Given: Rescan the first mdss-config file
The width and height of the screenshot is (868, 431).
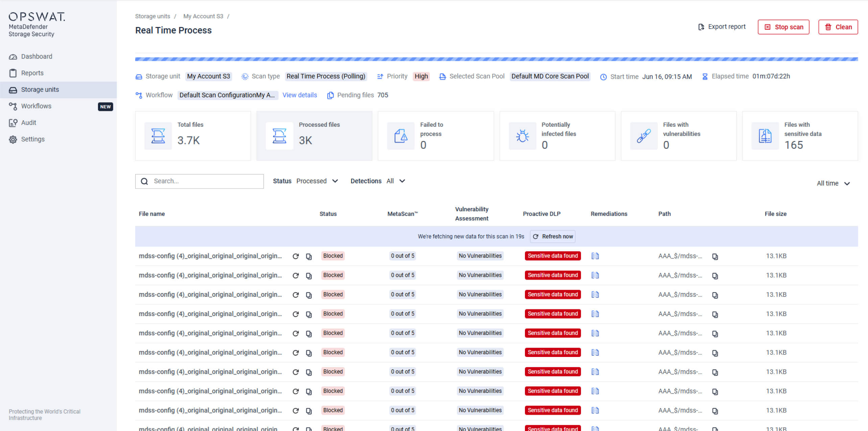Looking at the screenshot, I should pyautogui.click(x=296, y=256).
